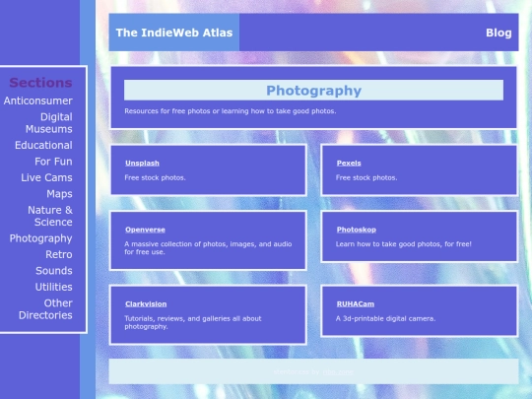
Task: Visit the Openverse link
Action: tap(145, 230)
